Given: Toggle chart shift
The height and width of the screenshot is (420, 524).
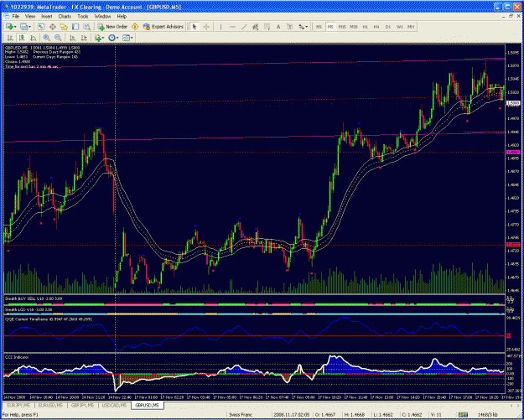Looking at the screenshot, I should [84, 38].
